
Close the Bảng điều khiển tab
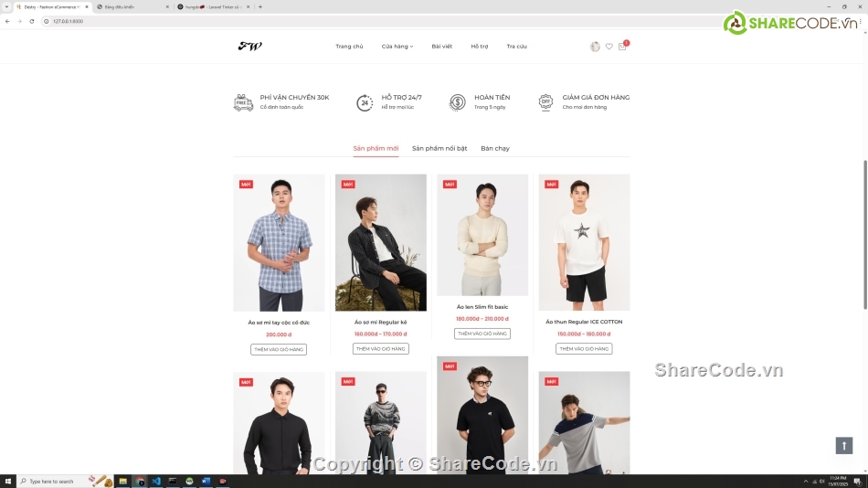click(167, 6)
